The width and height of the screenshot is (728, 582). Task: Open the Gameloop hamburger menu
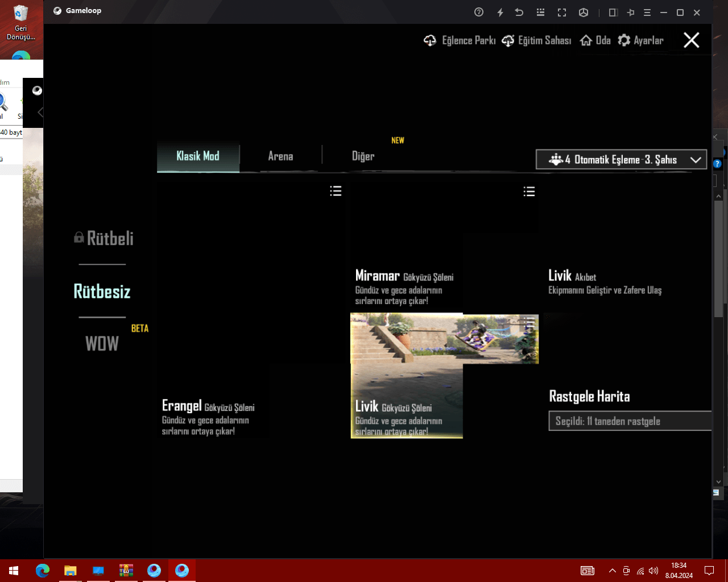tap(647, 12)
